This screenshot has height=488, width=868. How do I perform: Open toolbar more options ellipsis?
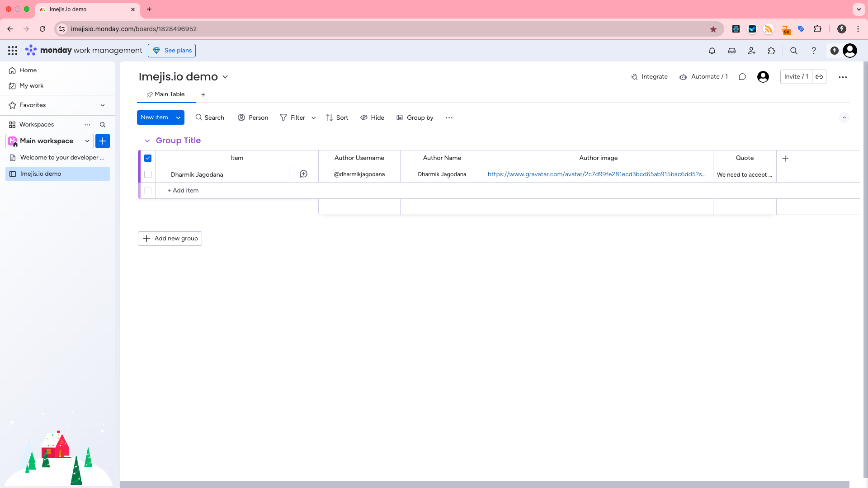449,117
